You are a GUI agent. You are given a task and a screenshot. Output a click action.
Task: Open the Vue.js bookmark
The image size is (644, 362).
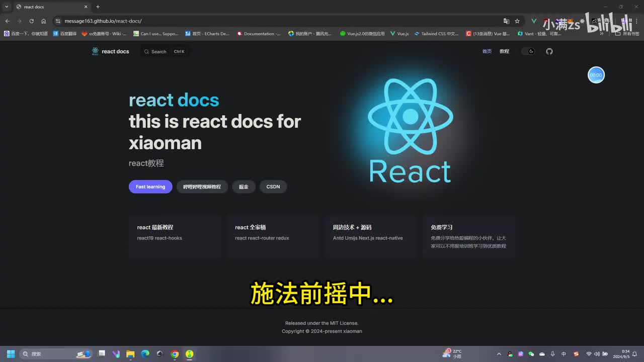click(399, 34)
